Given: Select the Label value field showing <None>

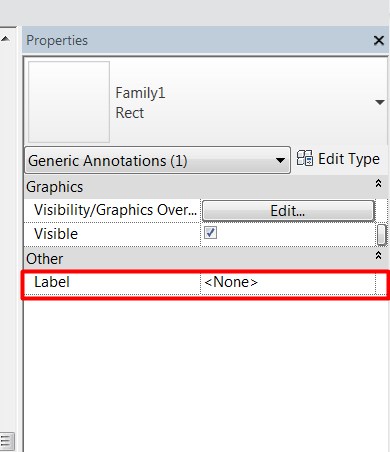Looking at the screenshot, I should [288, 282].
